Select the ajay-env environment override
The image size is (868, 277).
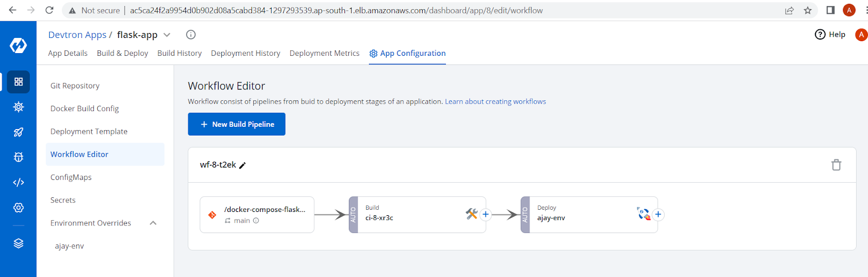click(69, 246)
